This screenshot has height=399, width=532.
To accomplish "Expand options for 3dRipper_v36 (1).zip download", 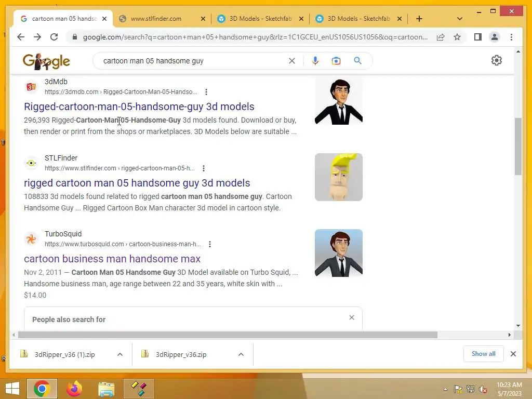I will (x=120, y=354).
